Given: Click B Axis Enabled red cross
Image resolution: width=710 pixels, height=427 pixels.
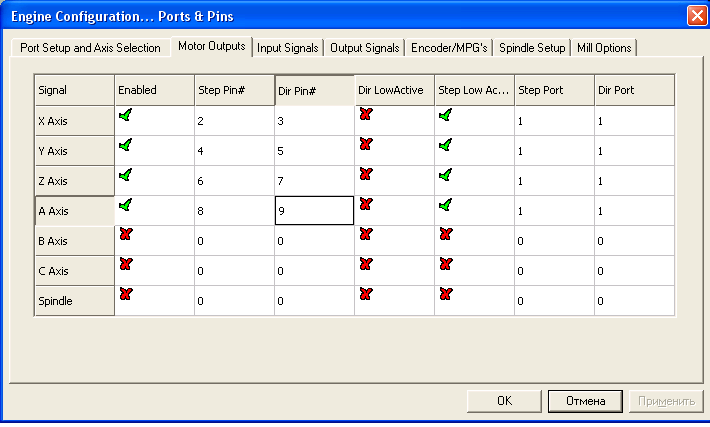Looking at the screenshot, I should [126, 235].
